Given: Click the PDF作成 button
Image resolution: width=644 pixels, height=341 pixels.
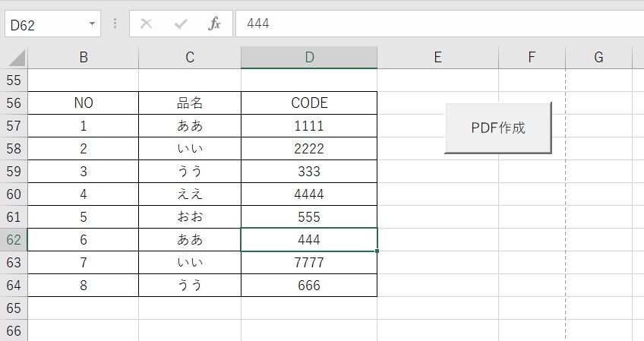Looking at the screenshot, I should coord(497,128).
